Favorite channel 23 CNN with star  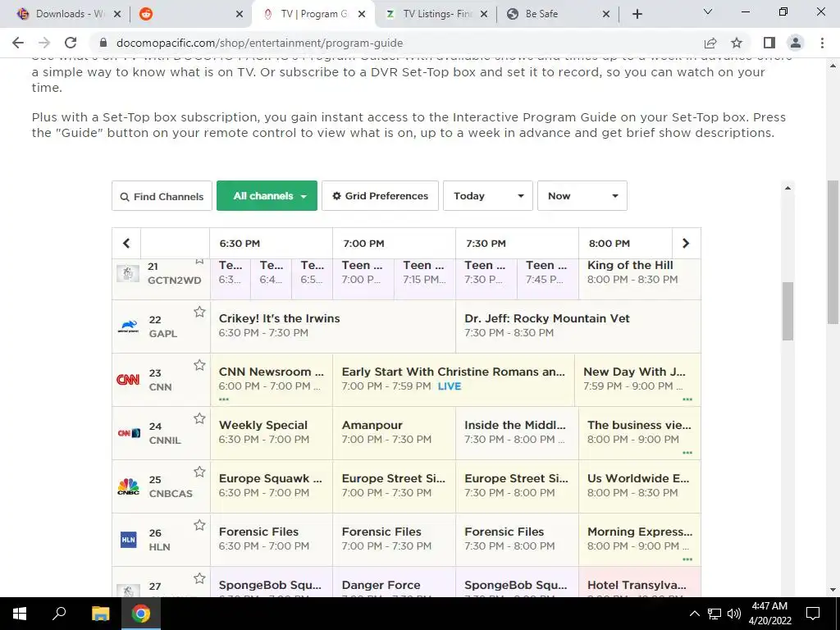point(199,365)
